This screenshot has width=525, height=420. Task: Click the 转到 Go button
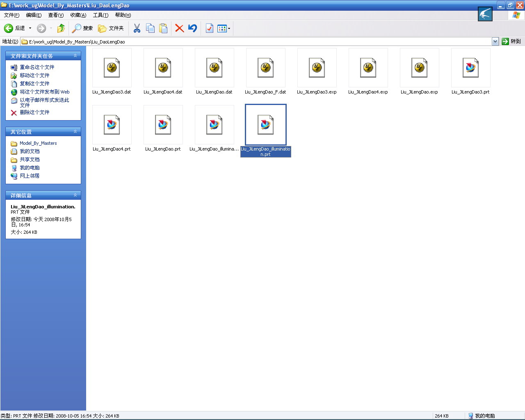click(511, 41)
